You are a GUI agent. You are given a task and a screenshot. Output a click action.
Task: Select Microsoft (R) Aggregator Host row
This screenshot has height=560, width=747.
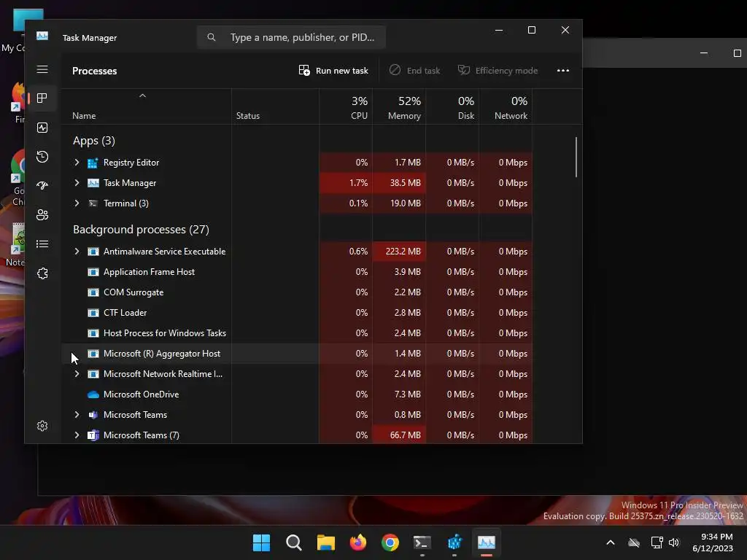[x=297, y=354]
